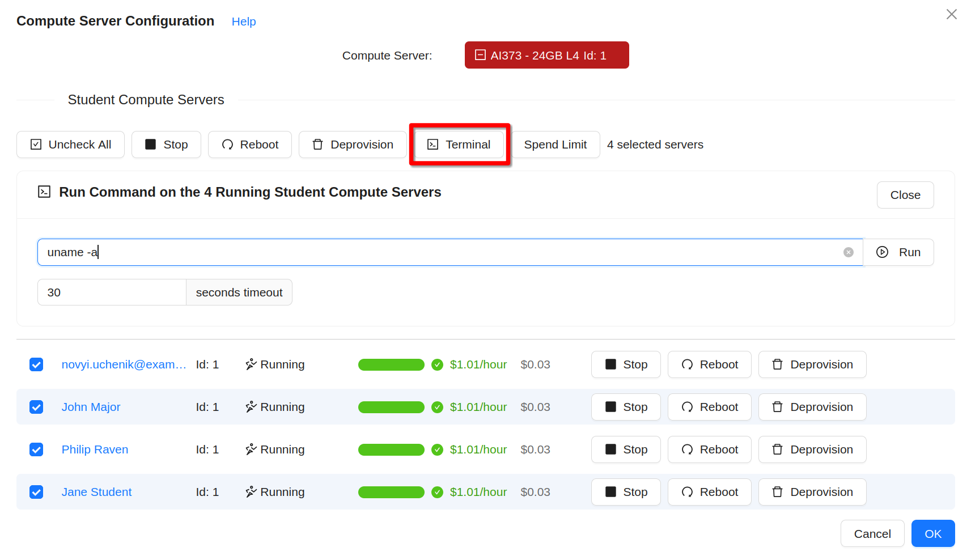Screen dimensions: 971x560
Task: Deprovision Jane Student's compute server
Action: (812, 492)
